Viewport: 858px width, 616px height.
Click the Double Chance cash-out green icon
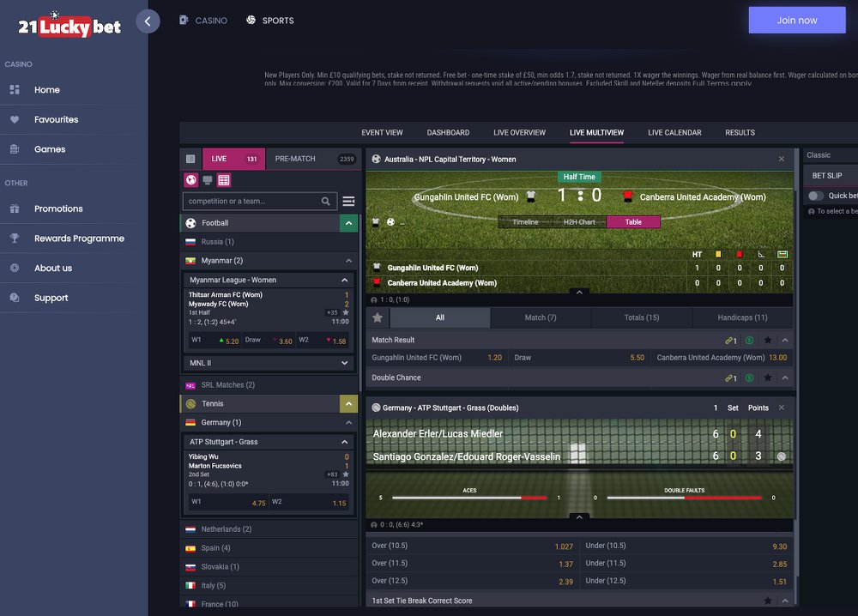pos(750,377)
